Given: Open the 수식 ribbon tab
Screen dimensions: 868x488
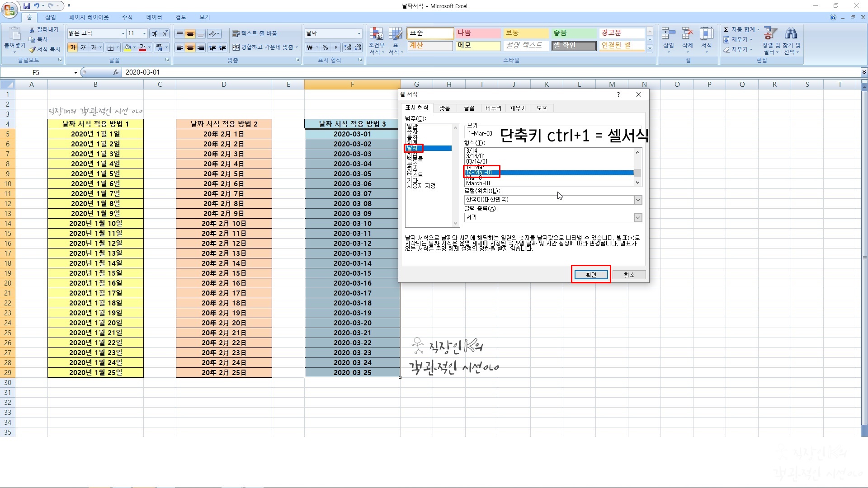Looking at the screenshot, I should coord(127,17).
